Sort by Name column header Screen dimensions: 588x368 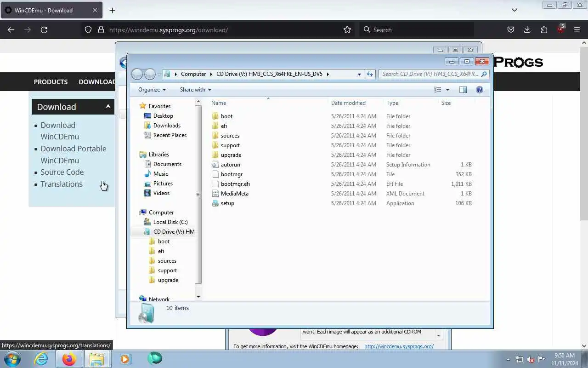[x=268, y=103]
